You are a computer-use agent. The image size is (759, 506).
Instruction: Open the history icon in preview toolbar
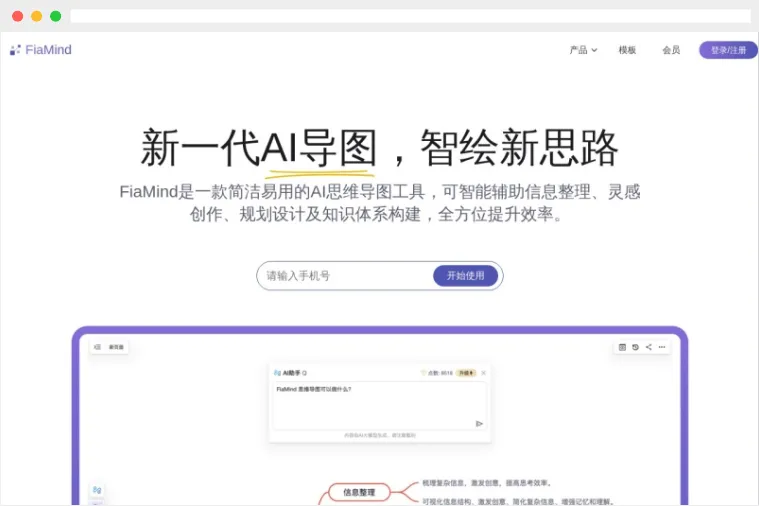coord(635,347)
